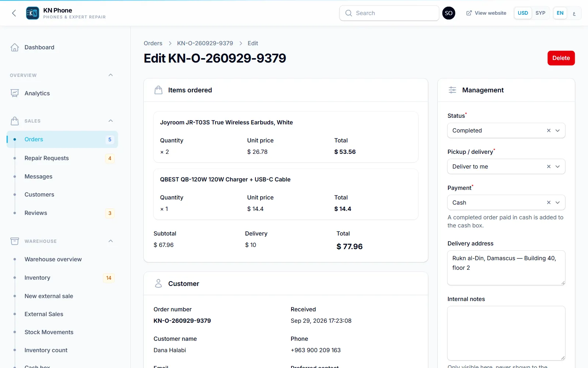Clear the Deliver to me selection

pos(549,167)
